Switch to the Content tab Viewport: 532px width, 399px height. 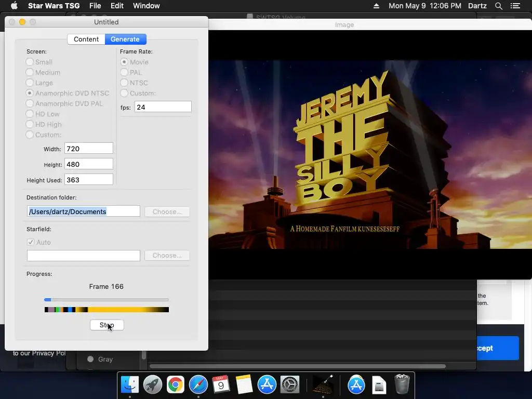pos(86,39)
